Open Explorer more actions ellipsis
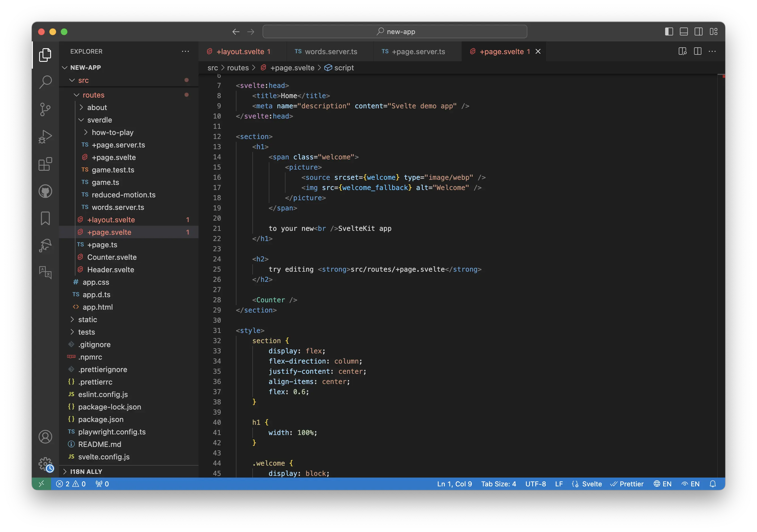757x532 pixels. click(185, 51)
